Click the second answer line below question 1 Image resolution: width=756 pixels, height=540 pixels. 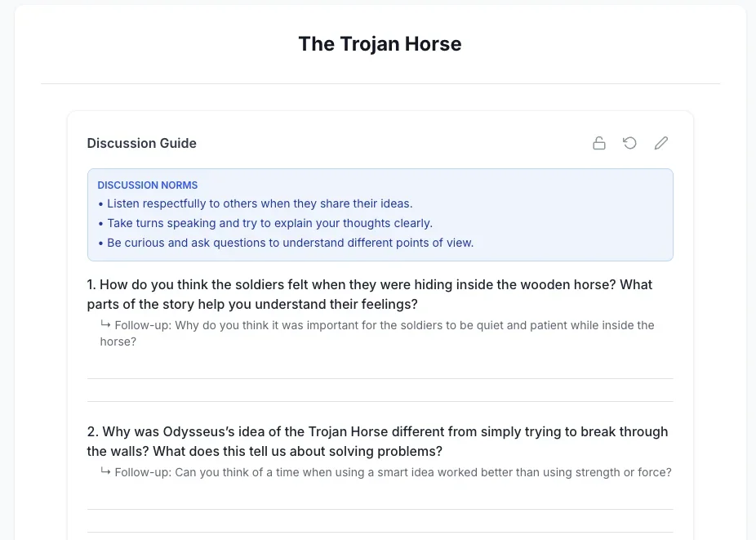click(x=380, y=401)
